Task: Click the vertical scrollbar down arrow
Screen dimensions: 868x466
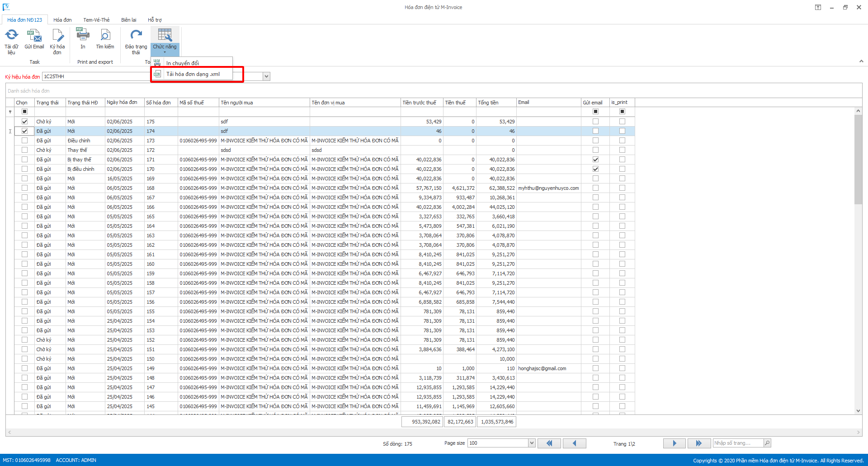Action: [x=858, y=411]
